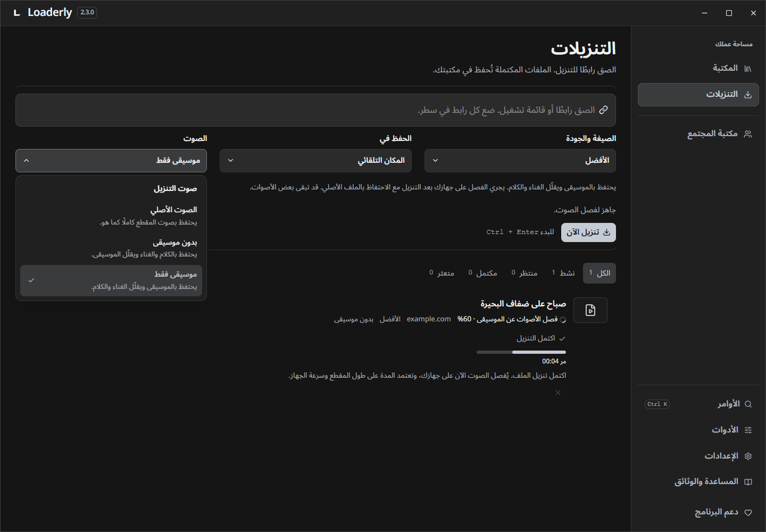Expand the الحفظ في dropdown
Screen dimensions: 766x532
315,161
